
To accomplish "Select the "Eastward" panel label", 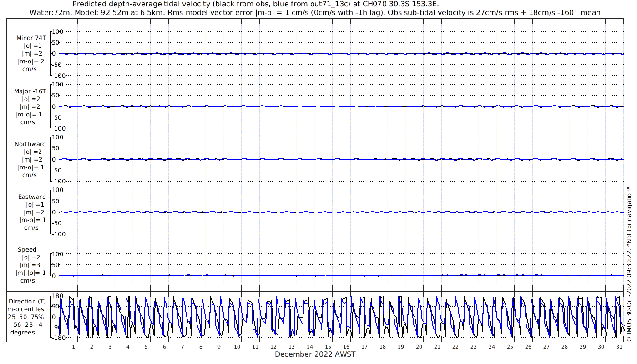I will click(32, 197).
